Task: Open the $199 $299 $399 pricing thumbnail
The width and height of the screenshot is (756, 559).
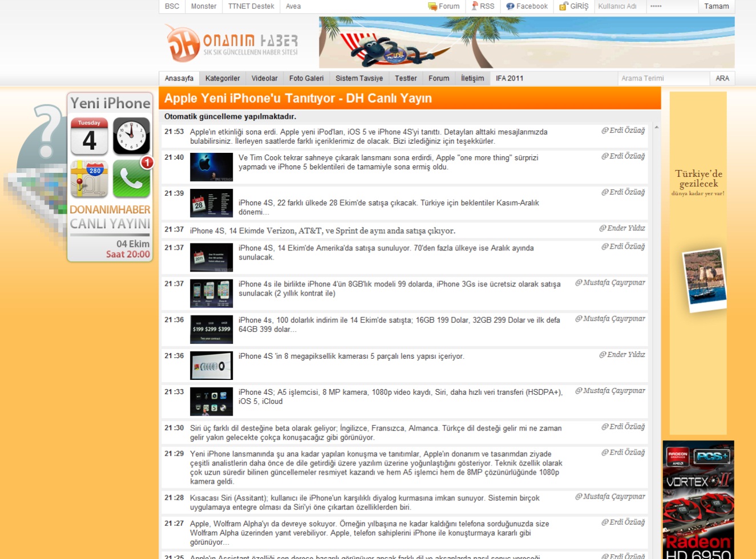Action: (x=211, y=329)
